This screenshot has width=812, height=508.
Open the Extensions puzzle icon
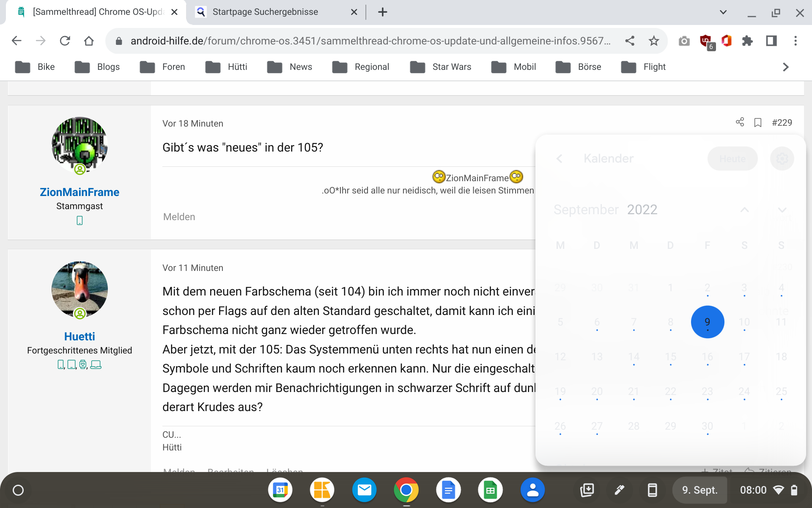747,41
